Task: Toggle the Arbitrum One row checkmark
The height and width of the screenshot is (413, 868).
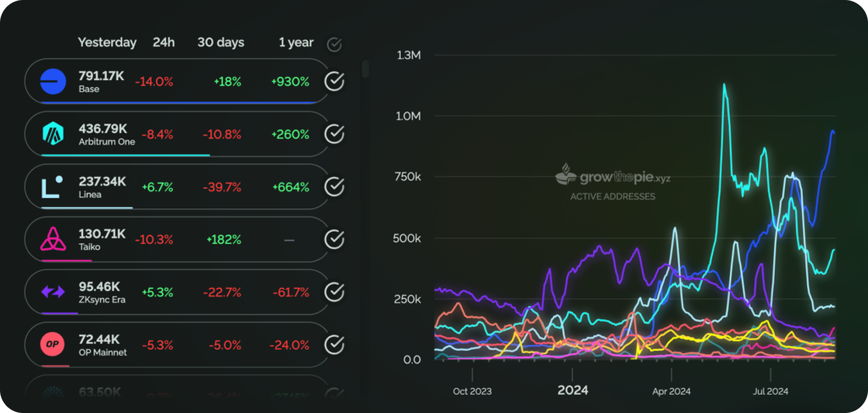Action: coord(334,134)
